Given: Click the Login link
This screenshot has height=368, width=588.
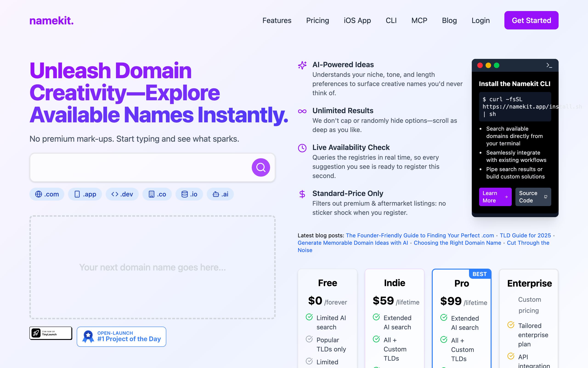Looking at the screenshot, I should 481,20.
